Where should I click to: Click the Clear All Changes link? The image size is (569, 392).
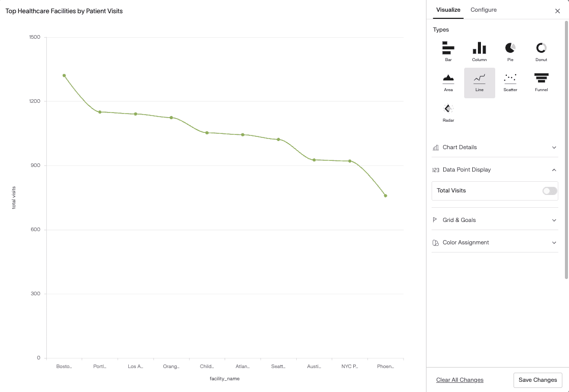[x=460, y=380]
